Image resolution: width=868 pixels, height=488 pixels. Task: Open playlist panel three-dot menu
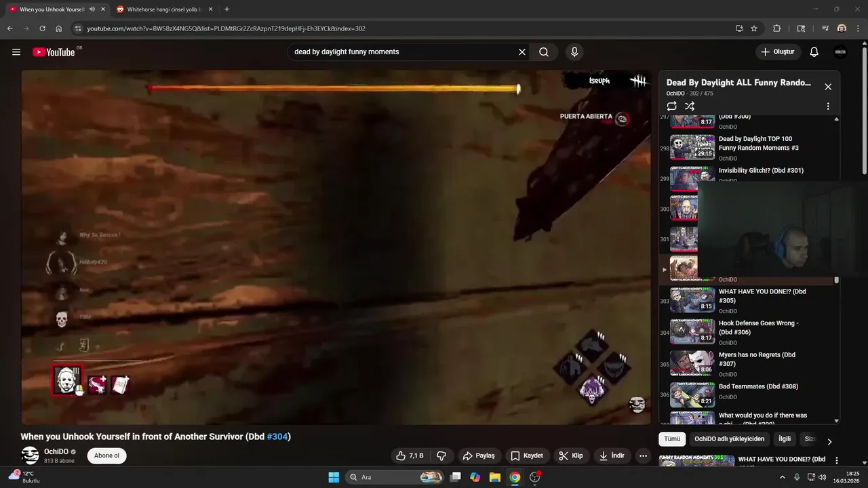tap(828, 106)
